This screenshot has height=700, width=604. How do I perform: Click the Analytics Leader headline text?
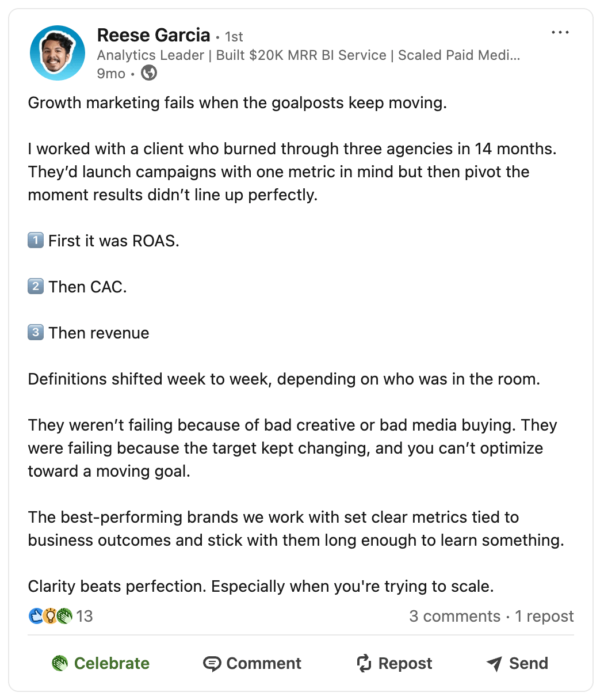(x=308, y=55)
